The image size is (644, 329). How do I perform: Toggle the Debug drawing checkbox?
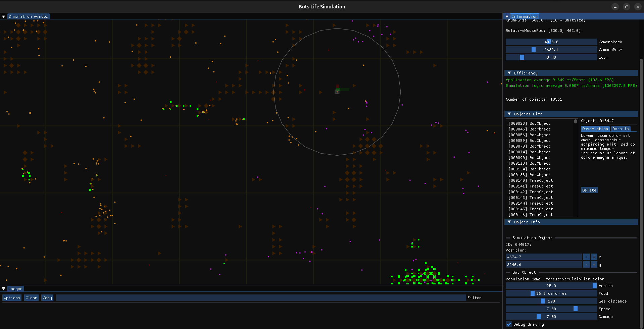tap(508, 324)
